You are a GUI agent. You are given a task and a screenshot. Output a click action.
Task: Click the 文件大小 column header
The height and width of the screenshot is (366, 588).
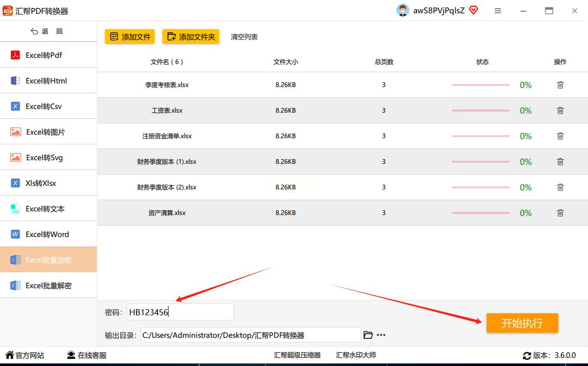click(286, 62)
